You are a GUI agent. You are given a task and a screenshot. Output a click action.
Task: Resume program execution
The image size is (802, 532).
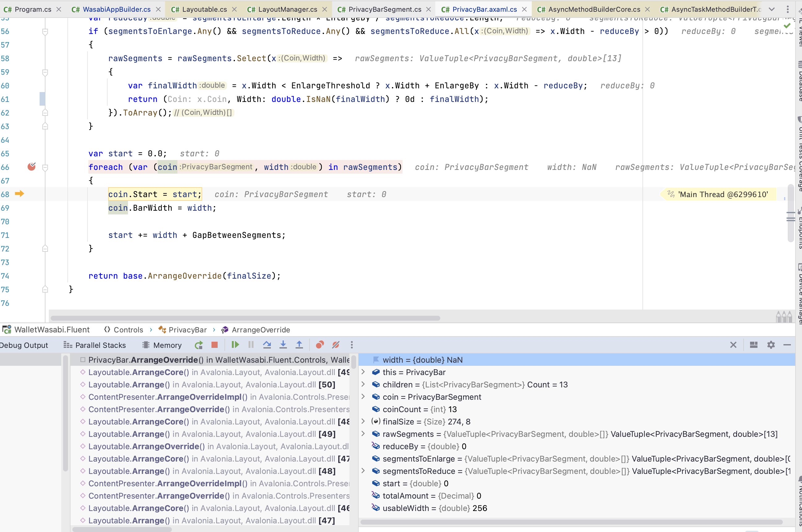[x=235, y=345]
